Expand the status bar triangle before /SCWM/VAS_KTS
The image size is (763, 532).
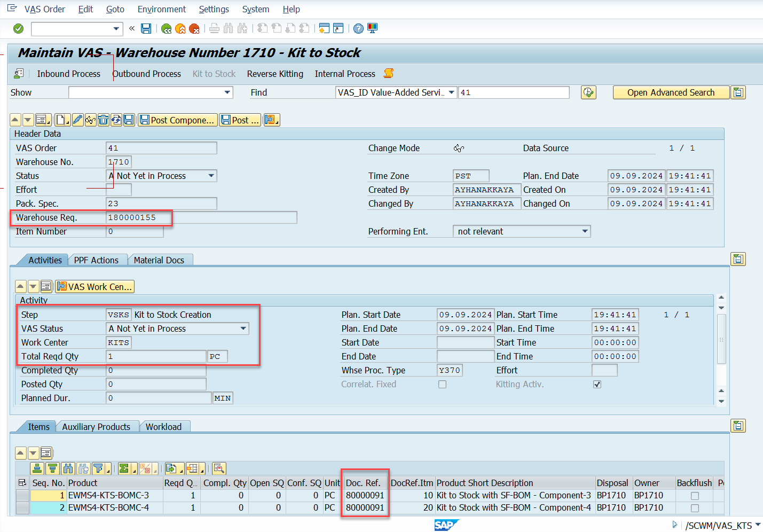675,525
